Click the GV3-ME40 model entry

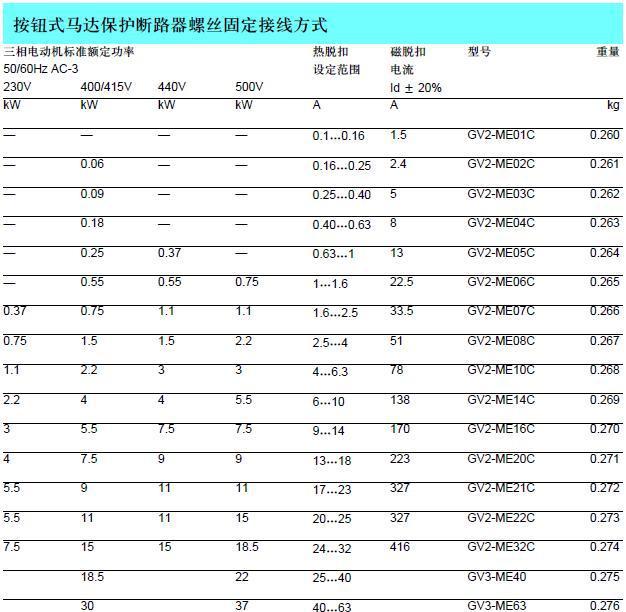496,577
